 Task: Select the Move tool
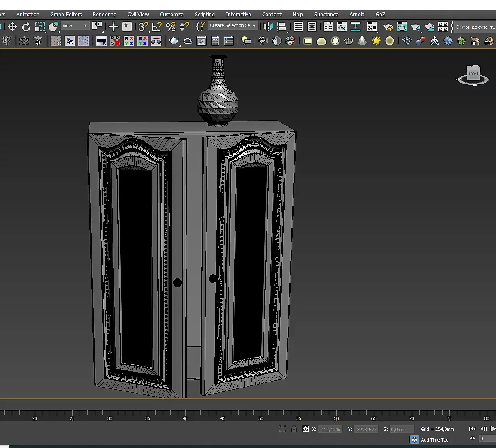(x=12, y=27)
